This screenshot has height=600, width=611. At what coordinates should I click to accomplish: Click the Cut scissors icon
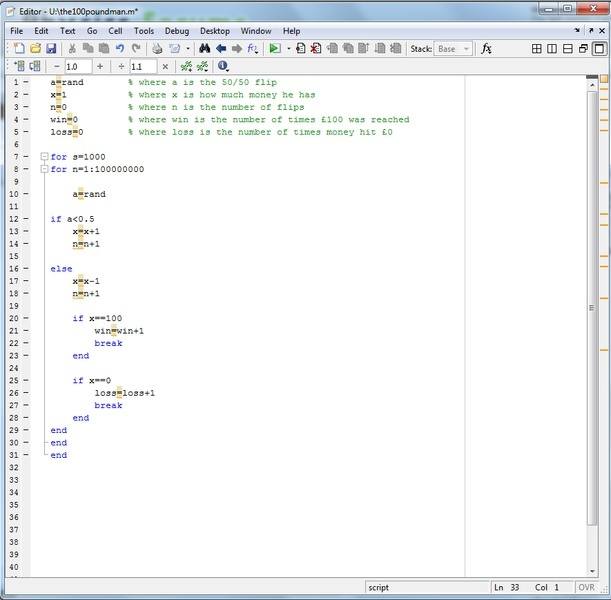(x=73, y=49)
